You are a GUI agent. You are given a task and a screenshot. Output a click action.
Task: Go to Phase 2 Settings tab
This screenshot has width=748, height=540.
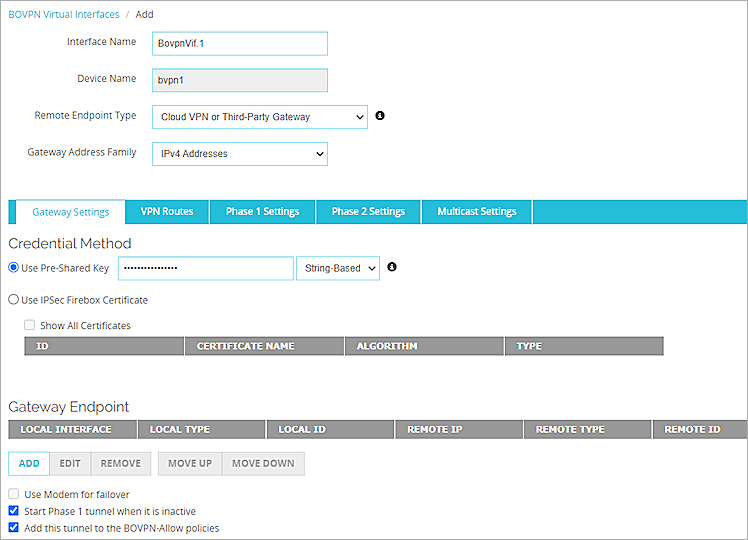tap(368, 212)
